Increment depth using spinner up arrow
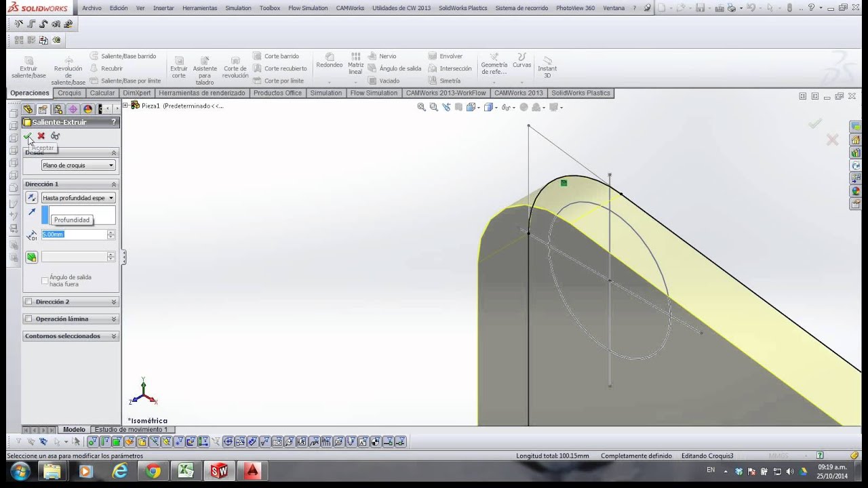Viewport: 868px width, 488px height. pos(111,232)
